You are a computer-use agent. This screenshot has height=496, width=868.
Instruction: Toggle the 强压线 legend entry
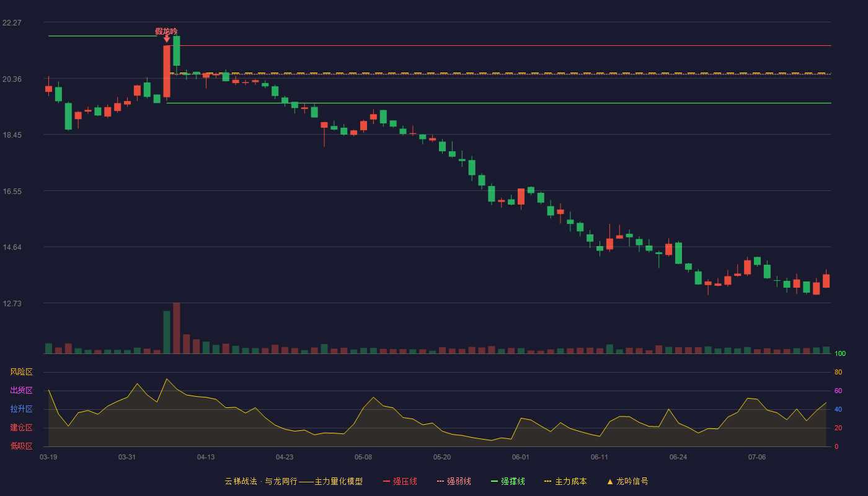400,481
